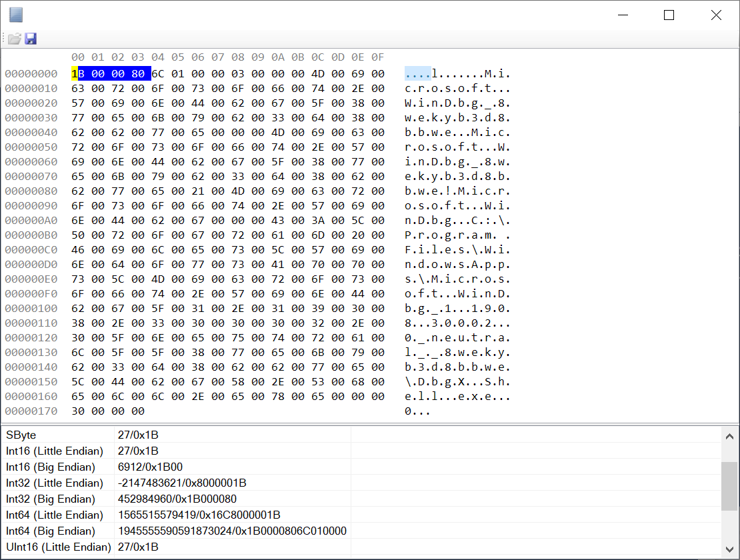Click the Open file folder icon

pos(15,39)
